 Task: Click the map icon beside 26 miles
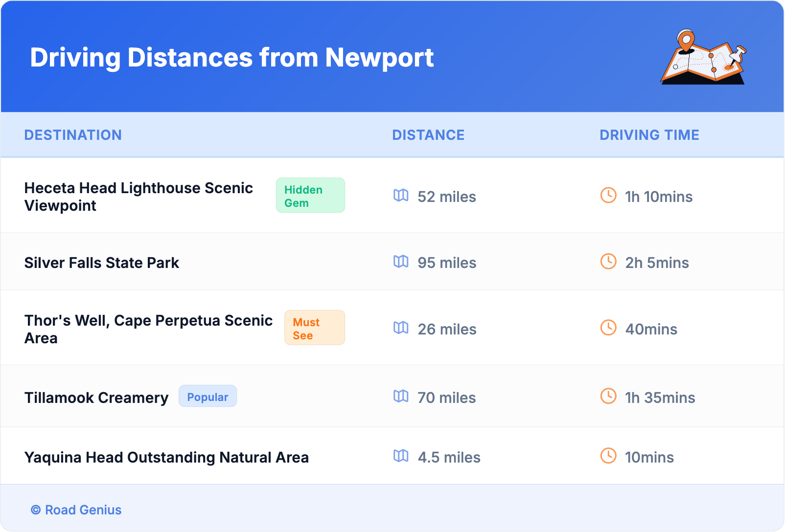[401, 328]
